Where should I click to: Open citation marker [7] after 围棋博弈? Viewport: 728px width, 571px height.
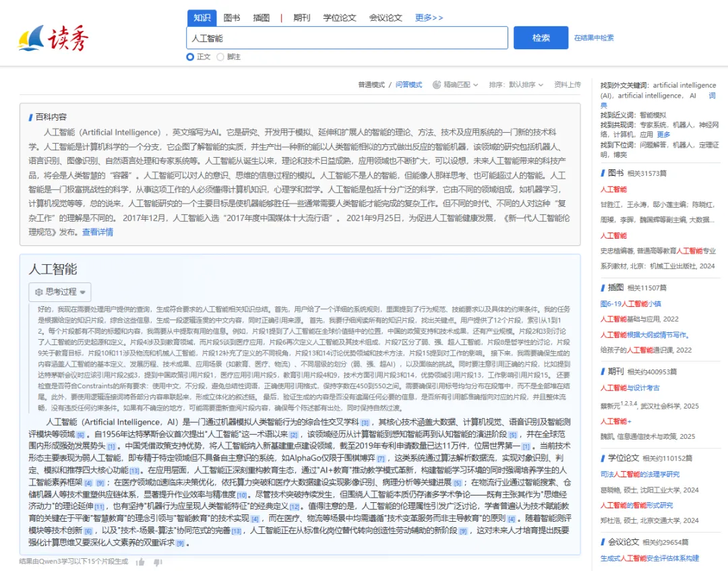pos(381,458)
